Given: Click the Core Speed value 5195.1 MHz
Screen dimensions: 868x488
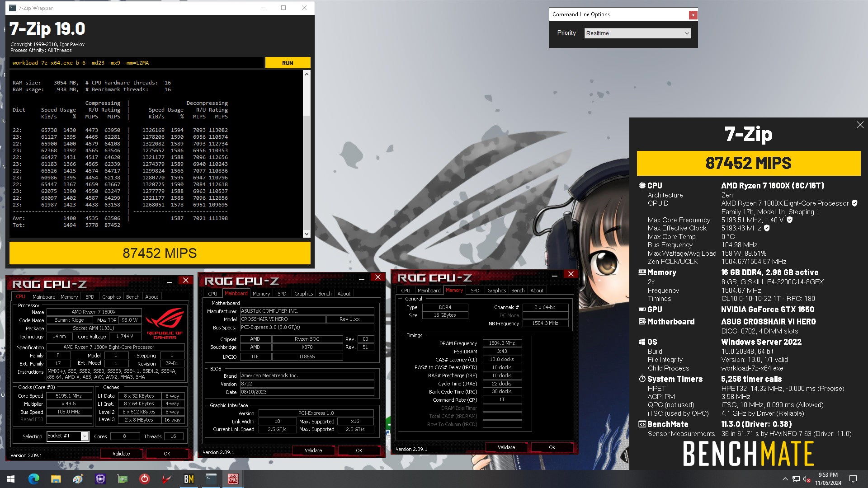Looking at the screenshot, I should pos(69,396).
